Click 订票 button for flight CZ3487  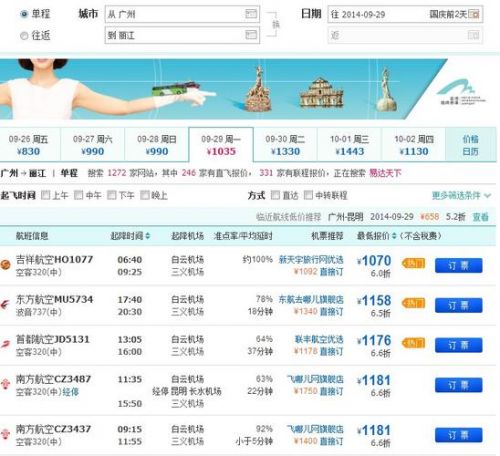pos(458,385)
